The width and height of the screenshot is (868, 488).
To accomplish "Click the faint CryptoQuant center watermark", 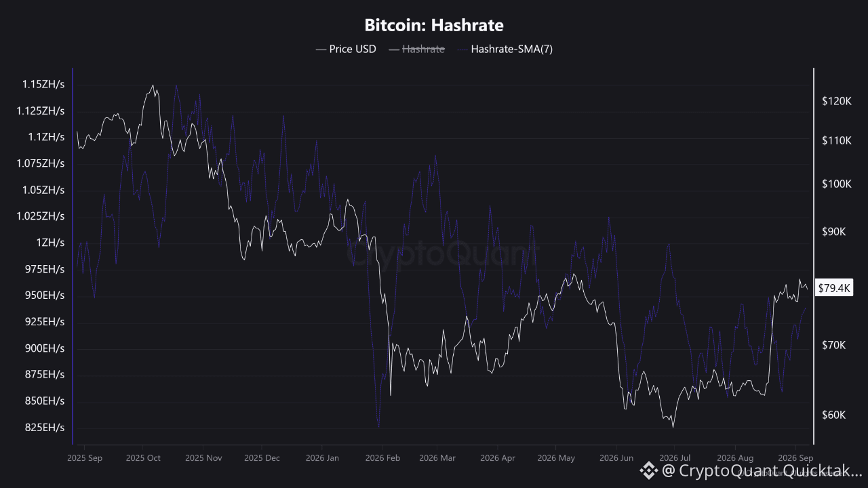I will 443,256.
